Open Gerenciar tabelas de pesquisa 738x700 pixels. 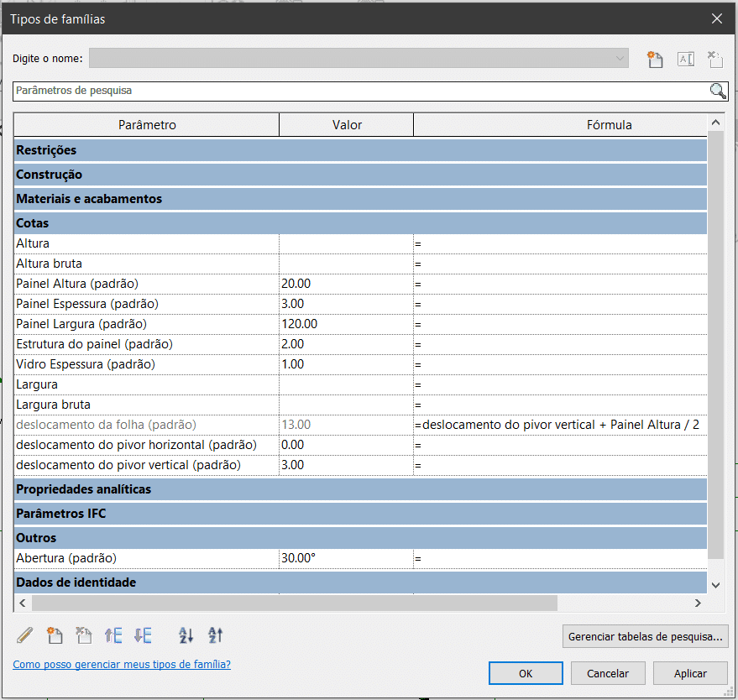point(646,636)
